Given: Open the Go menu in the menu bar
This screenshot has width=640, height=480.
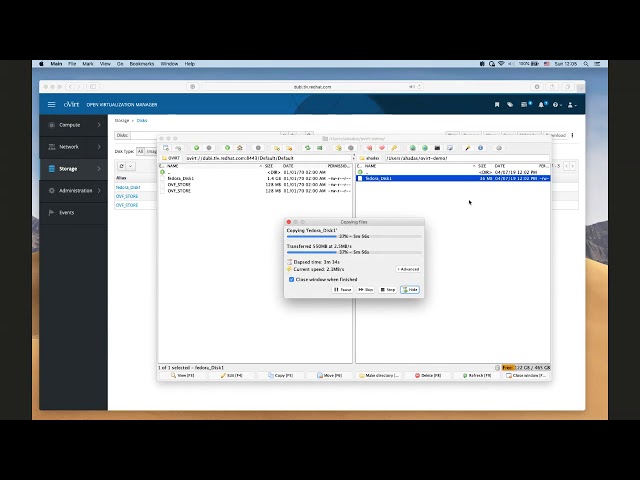Looking at the screenshot, I should coord(120,64).
